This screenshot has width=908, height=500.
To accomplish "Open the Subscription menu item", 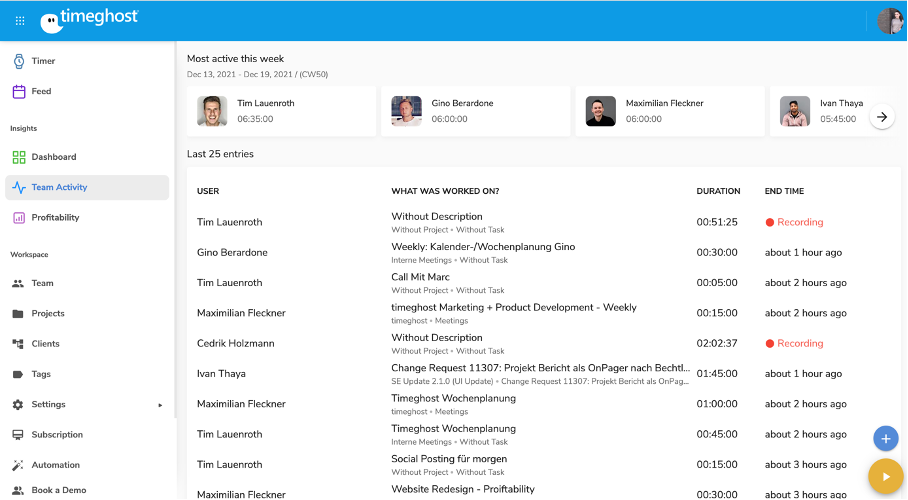I will (56, 435).
